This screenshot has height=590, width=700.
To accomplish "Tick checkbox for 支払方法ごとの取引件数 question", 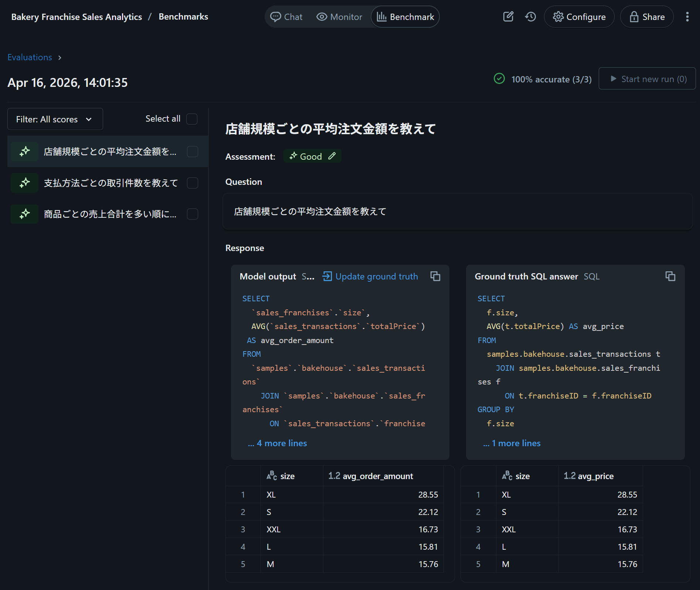I will coord(193,183).
